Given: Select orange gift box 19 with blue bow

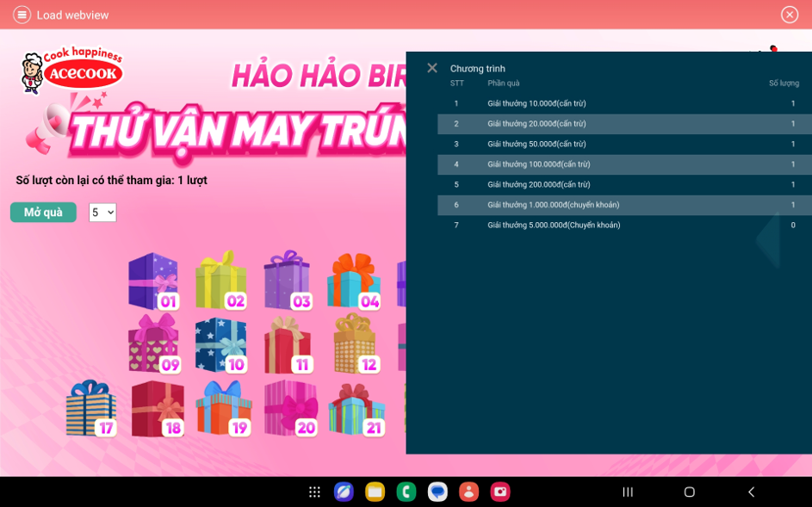Looking at the screenshot, I should point(224,409).
